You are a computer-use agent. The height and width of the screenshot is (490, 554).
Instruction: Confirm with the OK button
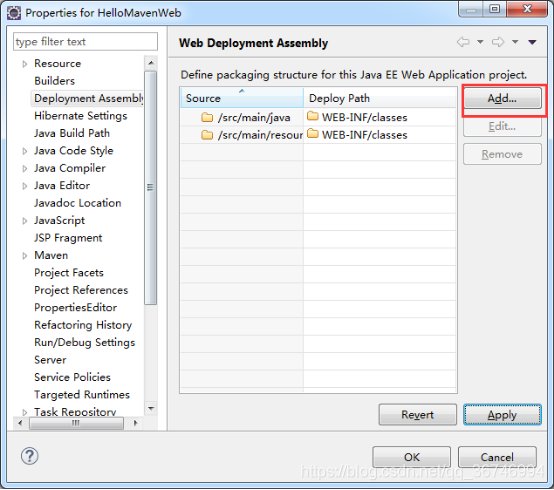click(412, 457)
